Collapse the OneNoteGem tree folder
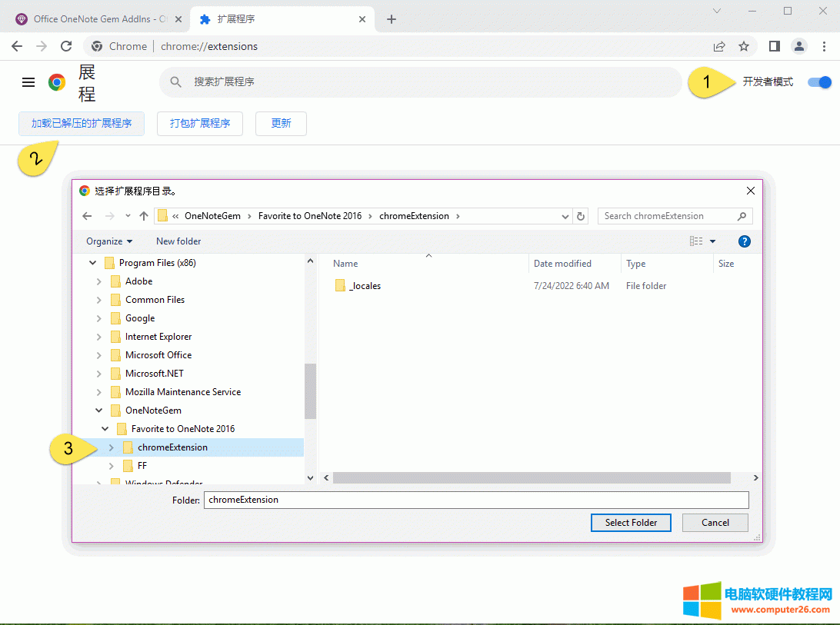The image size is (840, 625). [x=98, y=411]
